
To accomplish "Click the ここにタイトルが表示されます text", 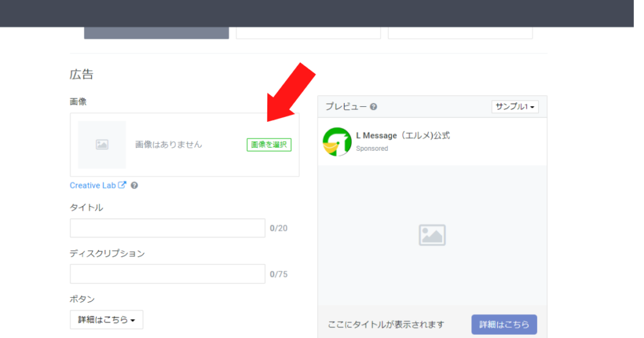I will [386, 324].
